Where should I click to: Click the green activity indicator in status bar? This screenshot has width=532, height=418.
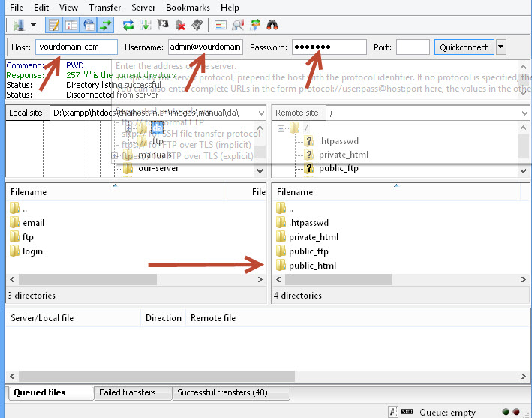[x=506, y=412]
